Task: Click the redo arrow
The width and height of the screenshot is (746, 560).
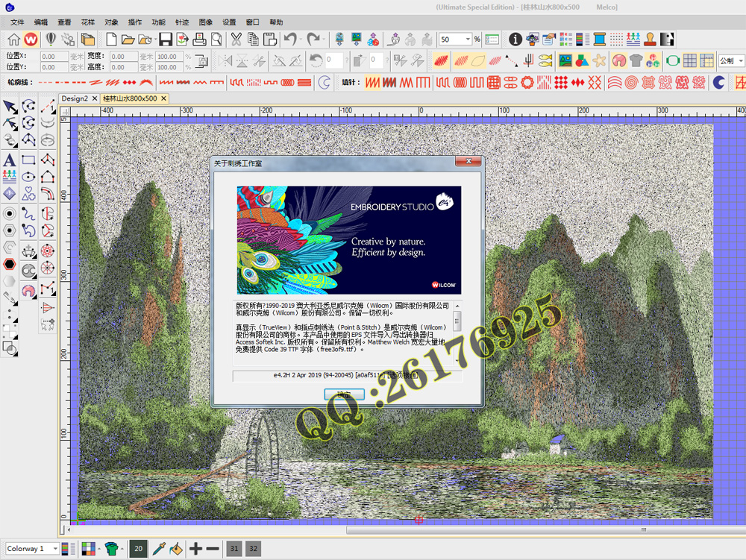Action: 313,40
